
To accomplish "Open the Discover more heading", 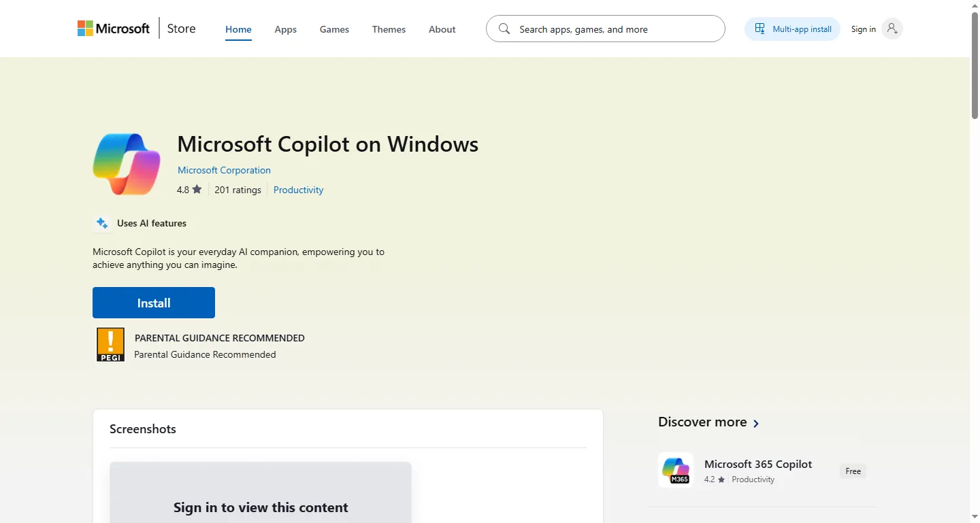I will (702, 422).
